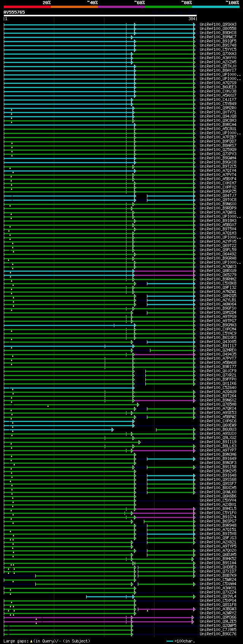Click the cyan alignment bar of UniRef100_Q9SKA3

click(99, 25)
